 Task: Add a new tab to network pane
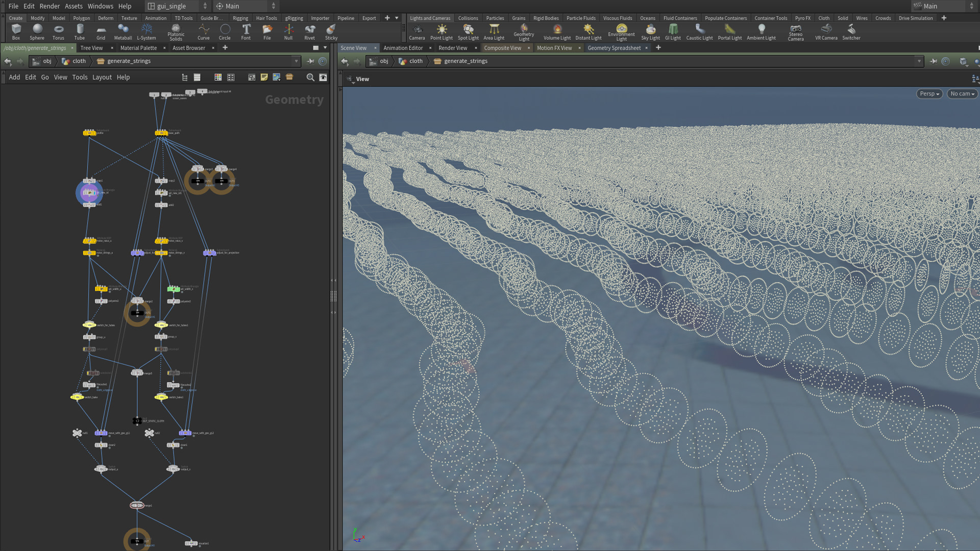(x=225, y=48)
